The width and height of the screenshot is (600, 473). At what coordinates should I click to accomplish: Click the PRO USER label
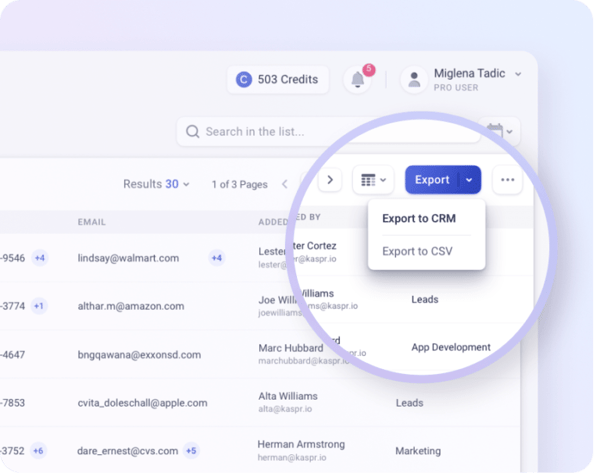[x=456, y=88]
